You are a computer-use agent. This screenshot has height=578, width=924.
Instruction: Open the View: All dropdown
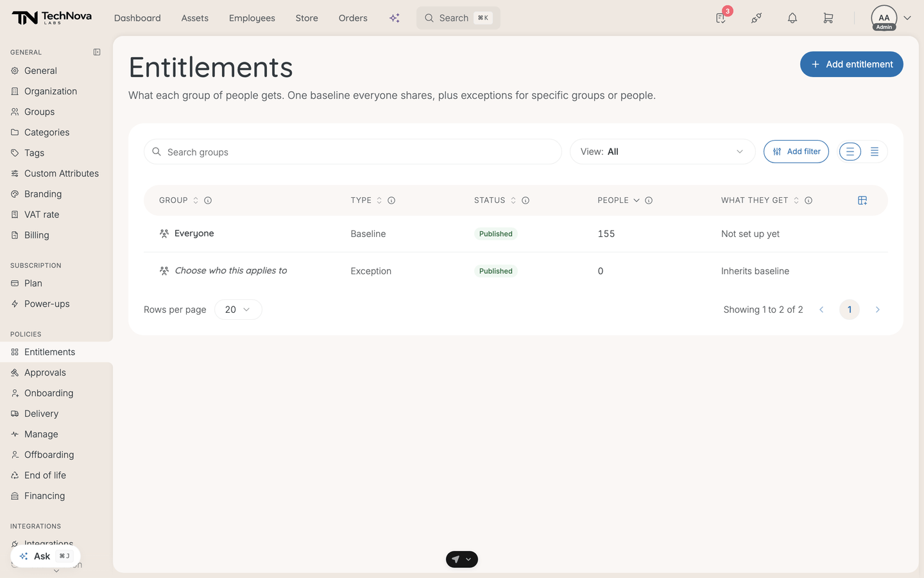[x=663, y=152]
